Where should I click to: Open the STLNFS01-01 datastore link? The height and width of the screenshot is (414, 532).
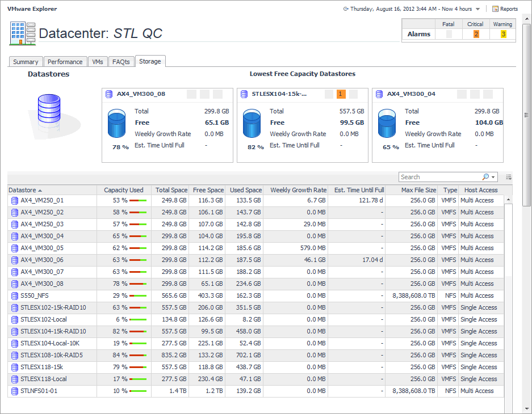39,391
